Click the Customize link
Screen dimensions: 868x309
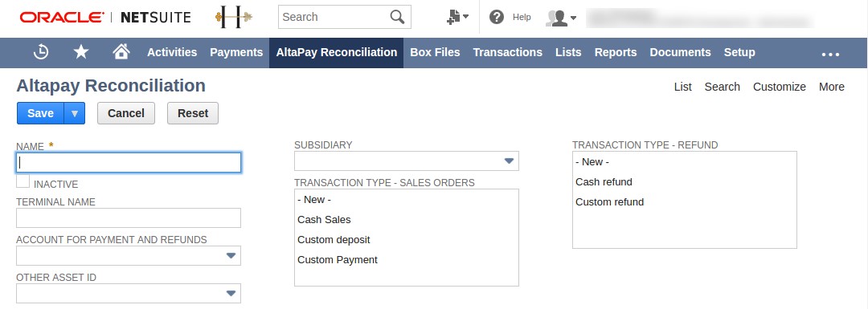(780, 87)
